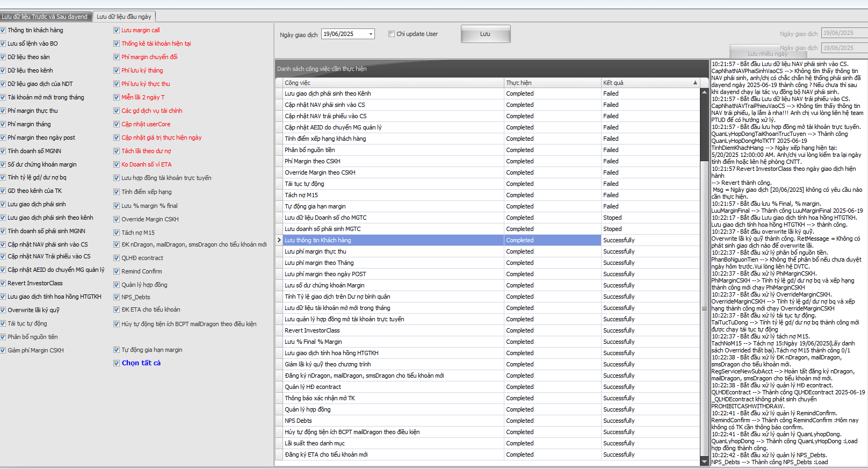
Task: Click the current row indicator arrow
Action: pyautogui.click(x=279, y=240)
